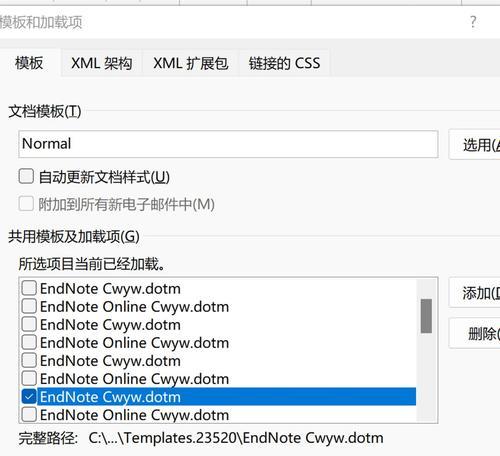
Task: Switch to the XML 架构 tab
Action: (x=102, y=63)
